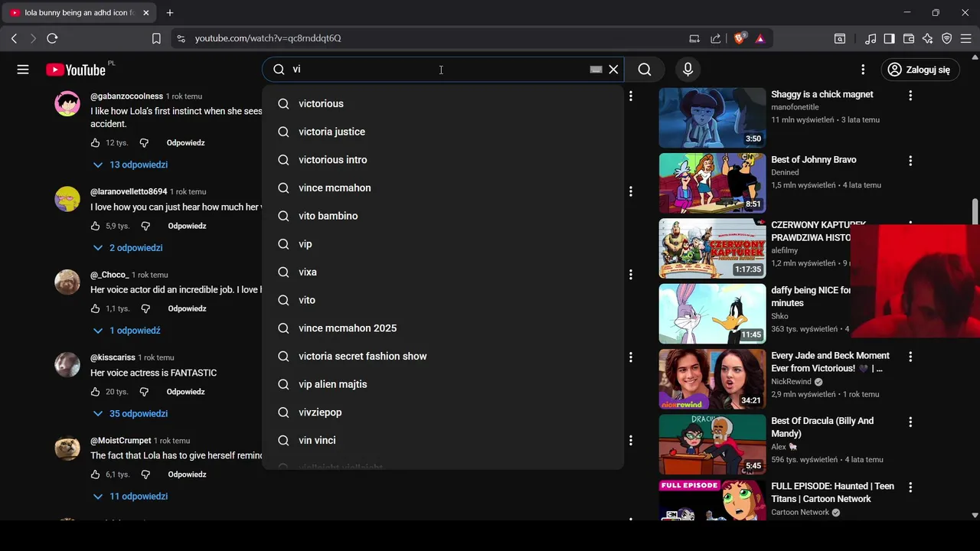Select suggestion vince mcmahon 2025

point(443,328)
